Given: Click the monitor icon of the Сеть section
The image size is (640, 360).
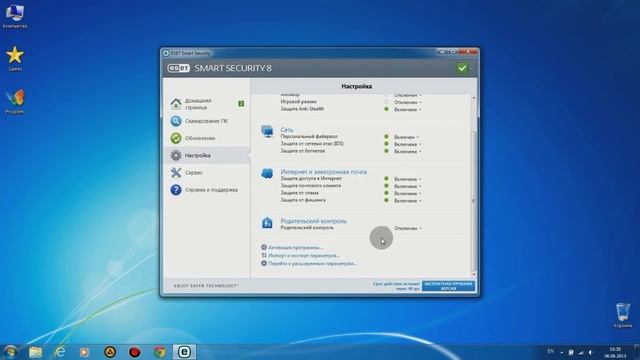Looking at the screenshot, I should [x=267, y=131].
